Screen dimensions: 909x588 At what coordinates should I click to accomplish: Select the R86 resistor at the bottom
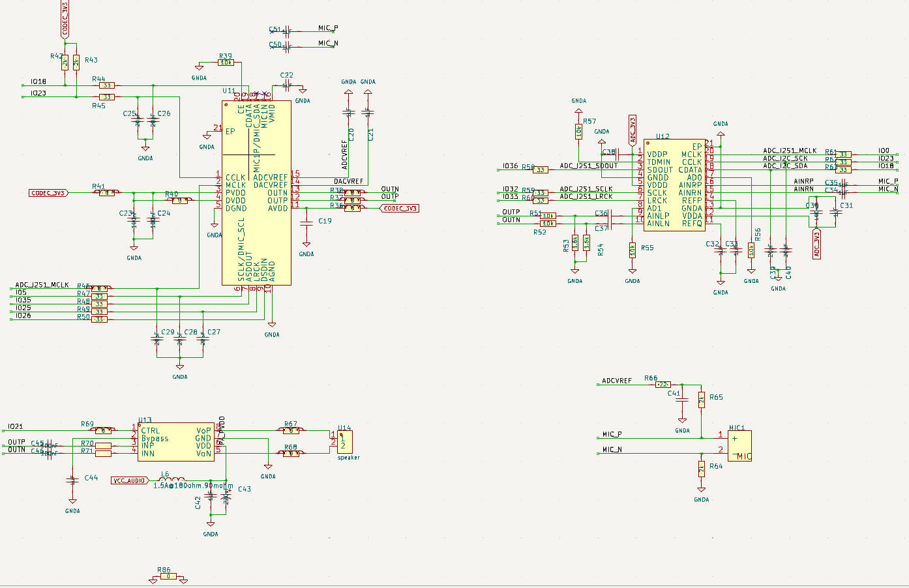click(168, 576)
